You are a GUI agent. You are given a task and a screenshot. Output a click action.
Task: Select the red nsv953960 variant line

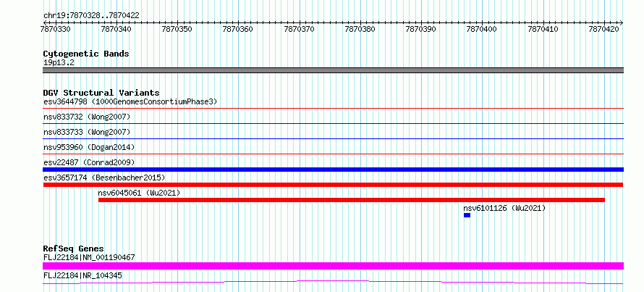[x=333, y=154]
